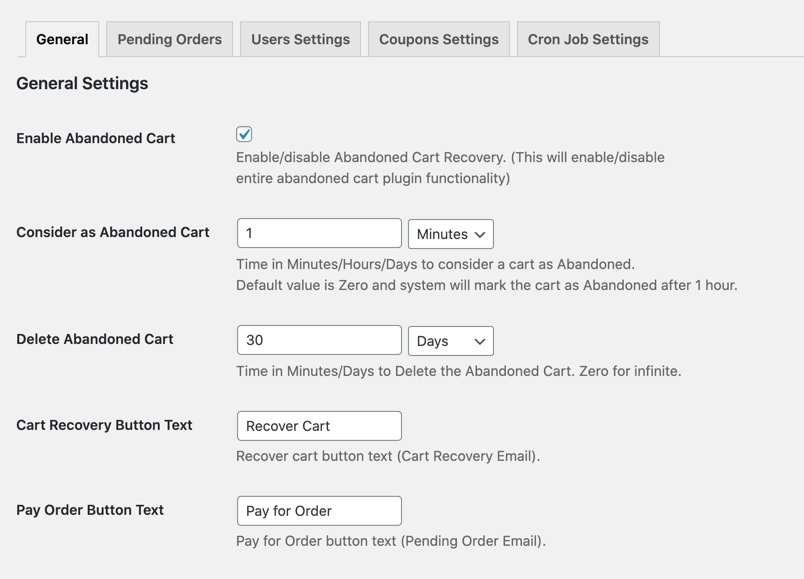Open the Cron Job Settings tab

click(588, 39)
